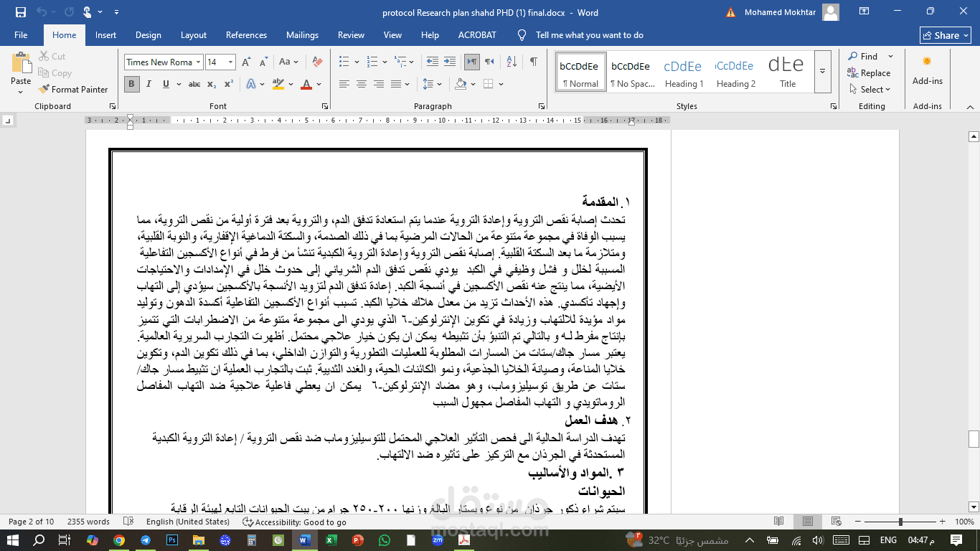This screenshot has height=551, width=980.
Task: Switch to the Design tab
Action: click(149, 34)
